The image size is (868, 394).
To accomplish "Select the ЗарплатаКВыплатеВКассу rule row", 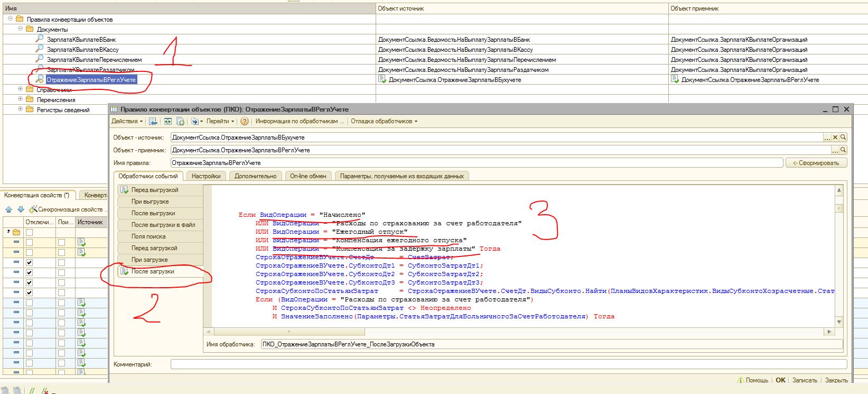I will [83, 50].
